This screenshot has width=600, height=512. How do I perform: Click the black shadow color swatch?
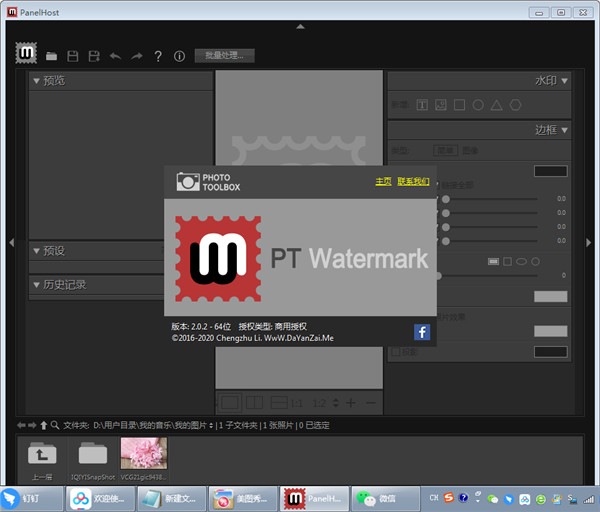pyautogui.click(x=551, y=352)
